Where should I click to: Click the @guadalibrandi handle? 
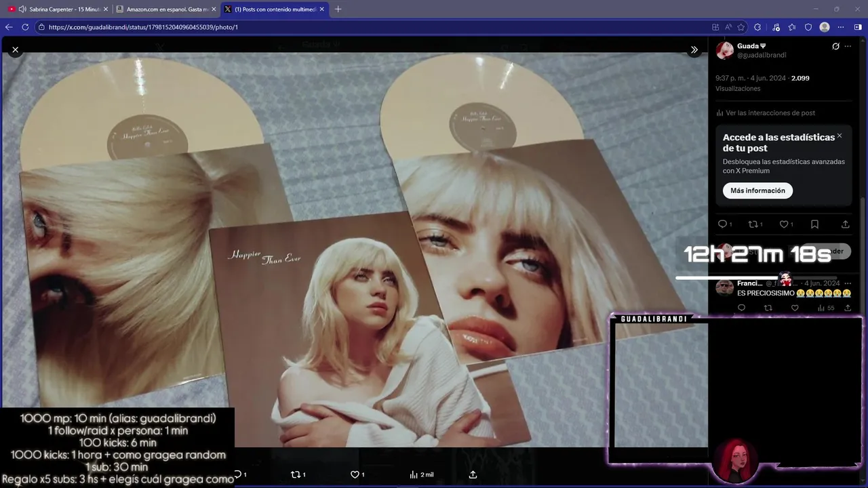coord(762,55)
